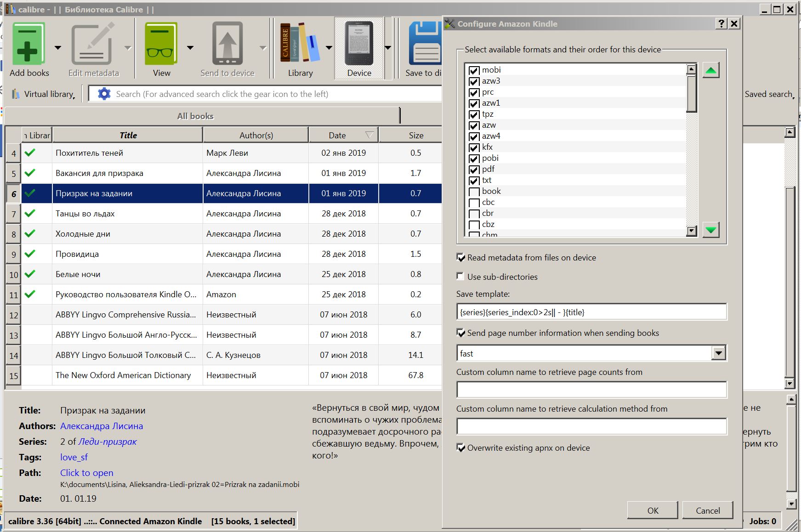Enable the Use sub-directories checkbox
Image resolution: width=801 pixels, height=532 pixels.
click(460, 277)
